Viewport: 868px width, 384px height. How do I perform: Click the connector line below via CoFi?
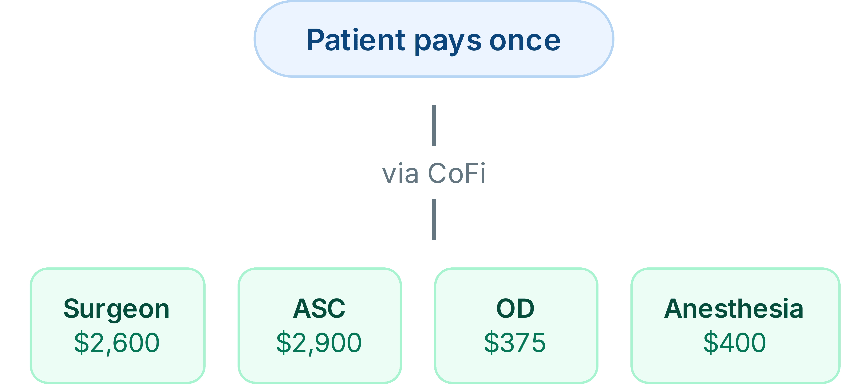pos(434,219)
